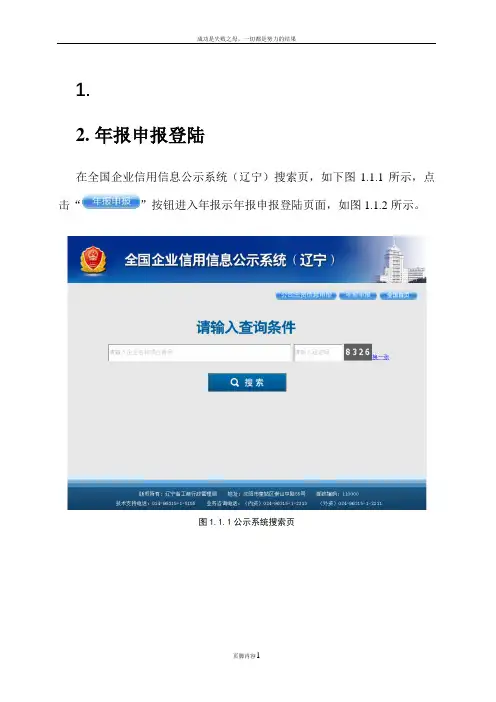Click the national emblem logo in the banner
The image size is (496, 702).
[93, 260]
